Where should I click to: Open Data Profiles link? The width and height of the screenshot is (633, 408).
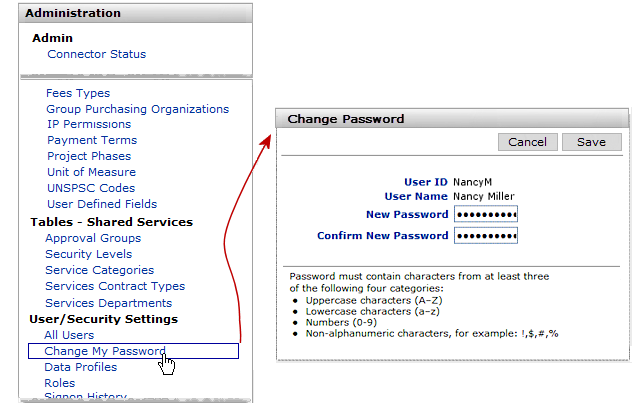point(80,367)
